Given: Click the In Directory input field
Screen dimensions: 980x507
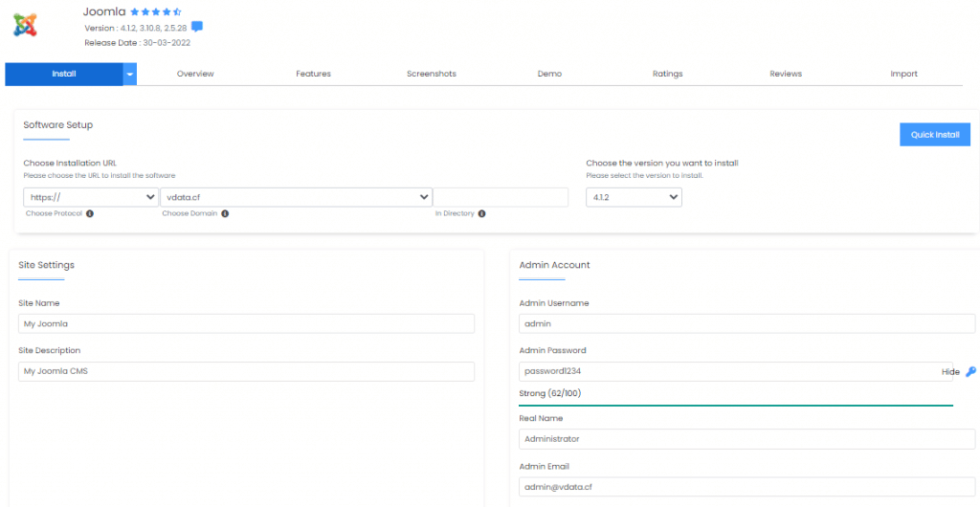Looking at the screenshot, I should tap(501, 197).
